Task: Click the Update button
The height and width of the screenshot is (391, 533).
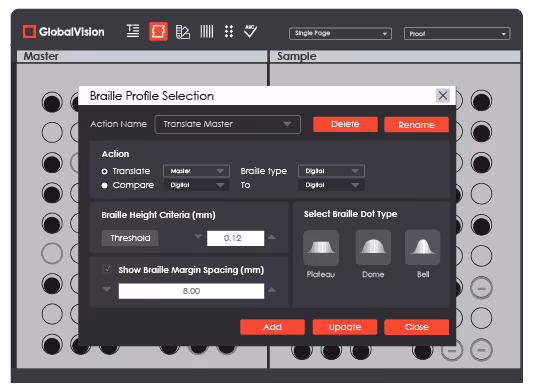Action: 345,327
